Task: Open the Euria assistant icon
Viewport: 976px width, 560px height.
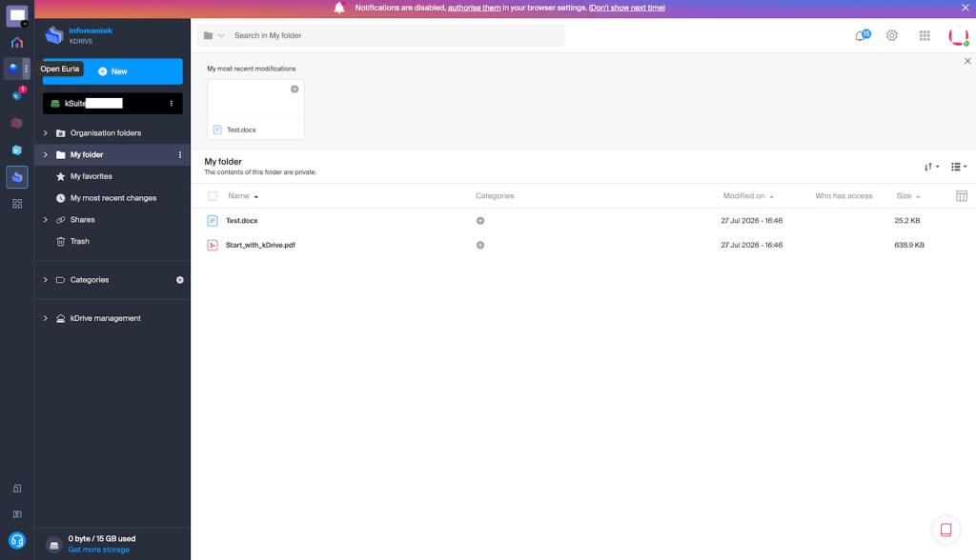Action: pos(13,69)
